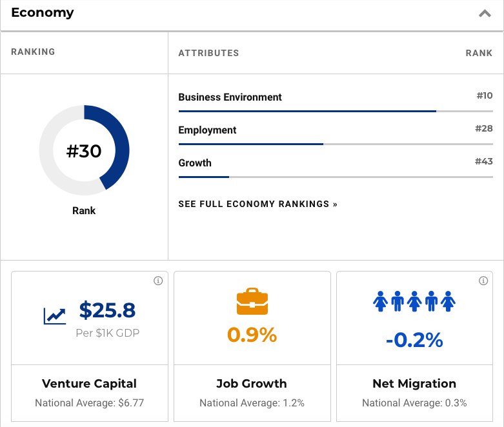Collapse the Economy section chevron
The image size is (504, 427).
point(485,14)
